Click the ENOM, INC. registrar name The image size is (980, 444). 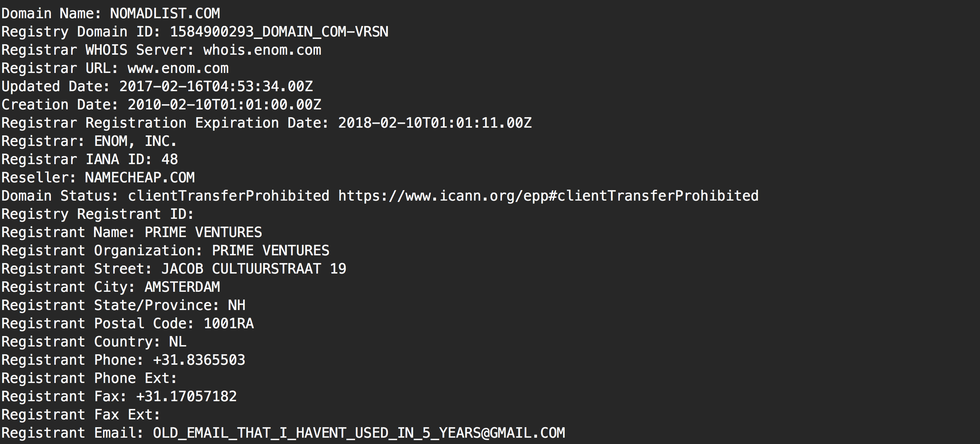[x=135, y=141]
